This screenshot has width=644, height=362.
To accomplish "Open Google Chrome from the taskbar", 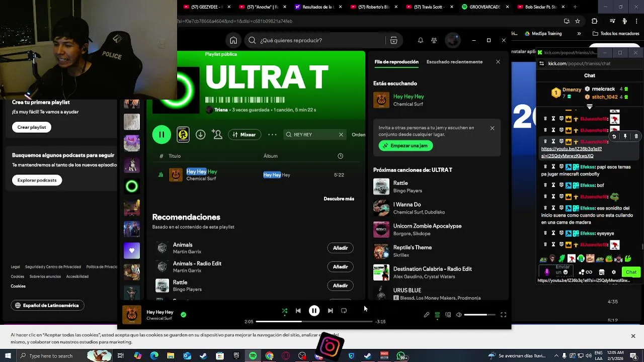I will tap(269, 356).
